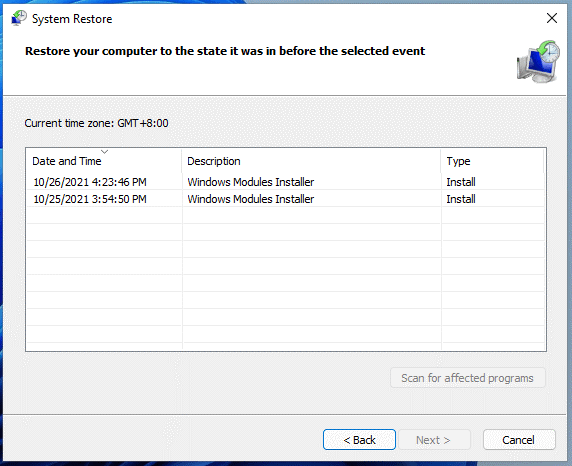Sort by the Type column header
This screenshot has width=572, height=466.
coord(492,161)
